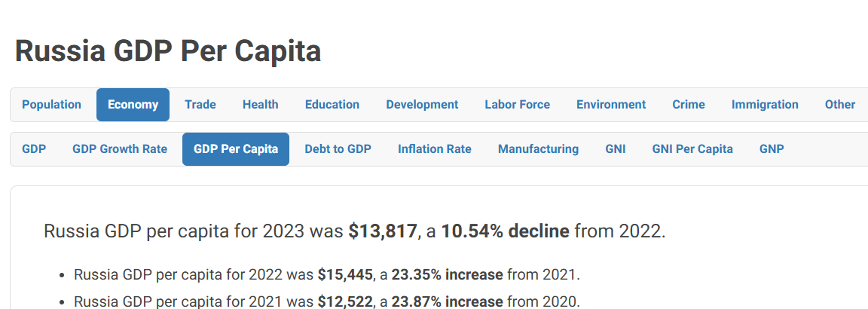This screenshot has height=309, width=868.
Task: Open the Health category tab
Action: pyautogui.click(x=260, y=105)
